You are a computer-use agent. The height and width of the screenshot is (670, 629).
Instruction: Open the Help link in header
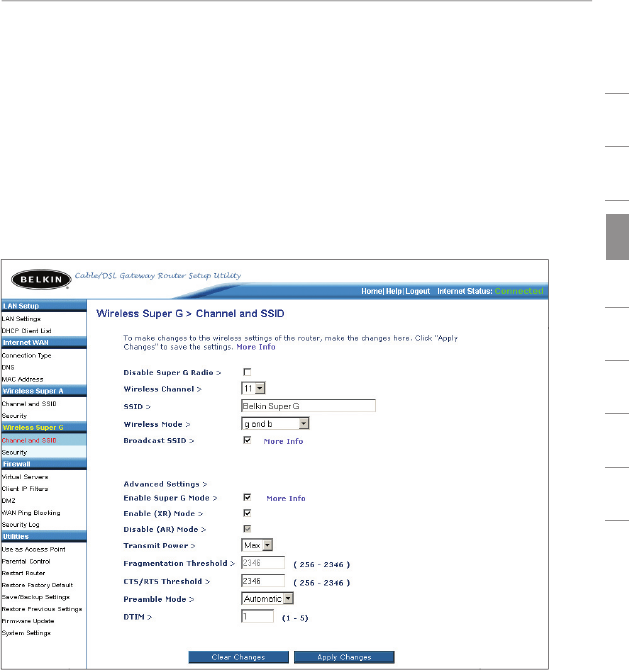click(394, 291)
